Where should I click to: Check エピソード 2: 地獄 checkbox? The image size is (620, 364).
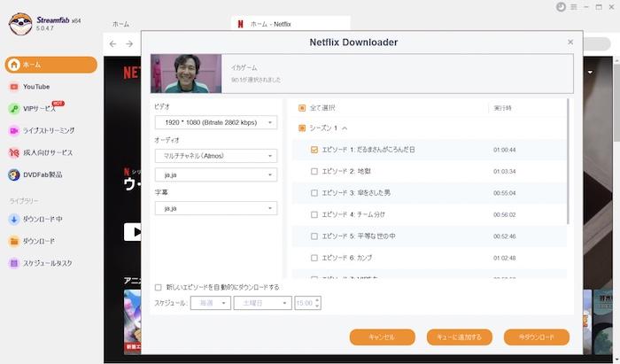click(x=314, y=172)
